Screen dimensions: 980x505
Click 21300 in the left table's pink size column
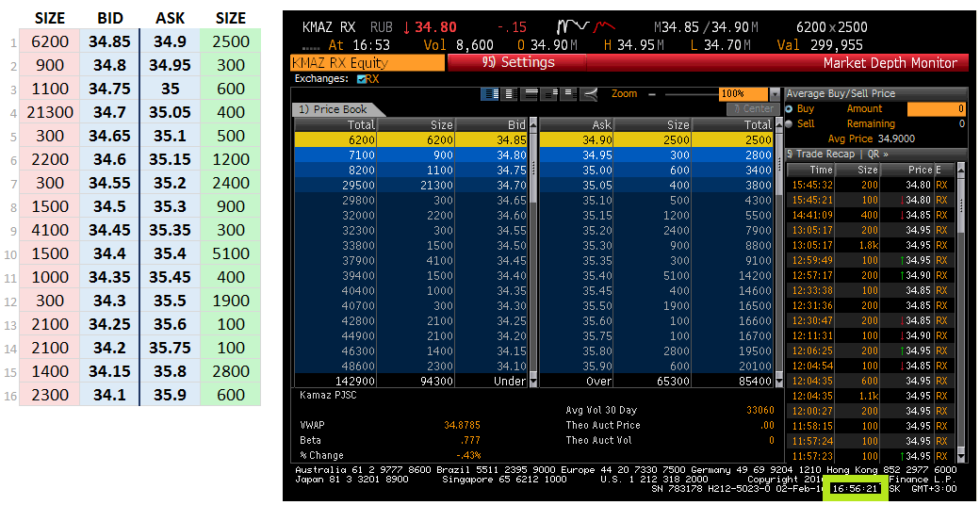pos(50,112)
